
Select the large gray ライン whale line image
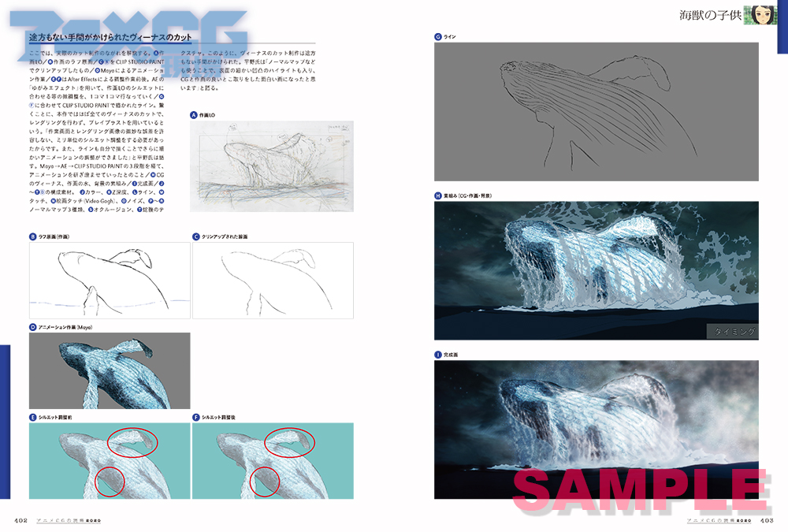coord(596,110)
